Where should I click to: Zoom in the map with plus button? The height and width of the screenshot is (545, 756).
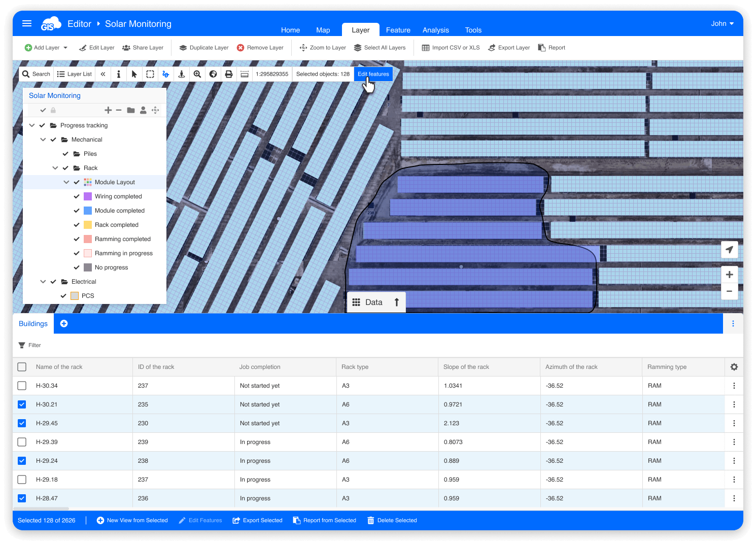click(x=729, y=275)
